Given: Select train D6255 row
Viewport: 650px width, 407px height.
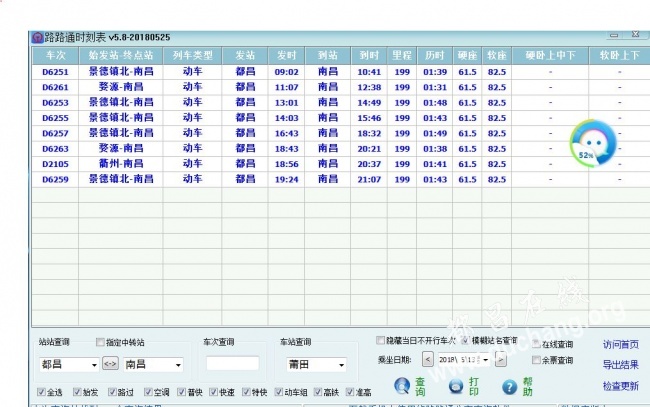Looking at the screenshot, I should pos(341,118).
